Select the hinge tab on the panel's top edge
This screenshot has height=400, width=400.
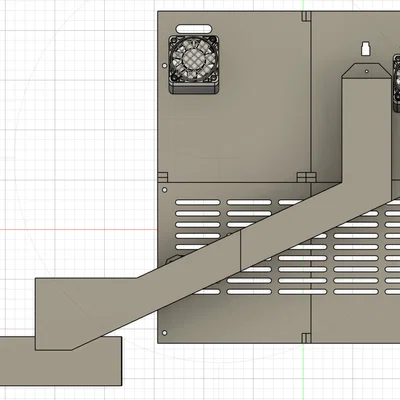[306, 16]
